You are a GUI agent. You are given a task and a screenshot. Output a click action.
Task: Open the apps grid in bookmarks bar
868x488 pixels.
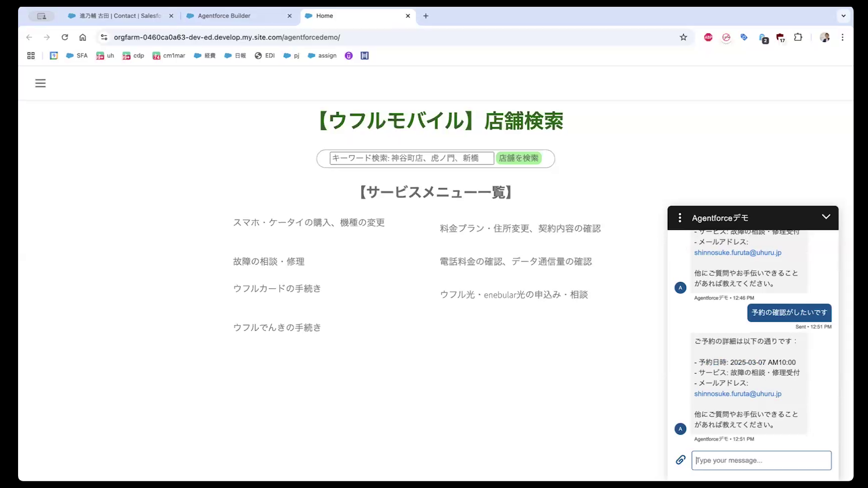pos(31,56)
